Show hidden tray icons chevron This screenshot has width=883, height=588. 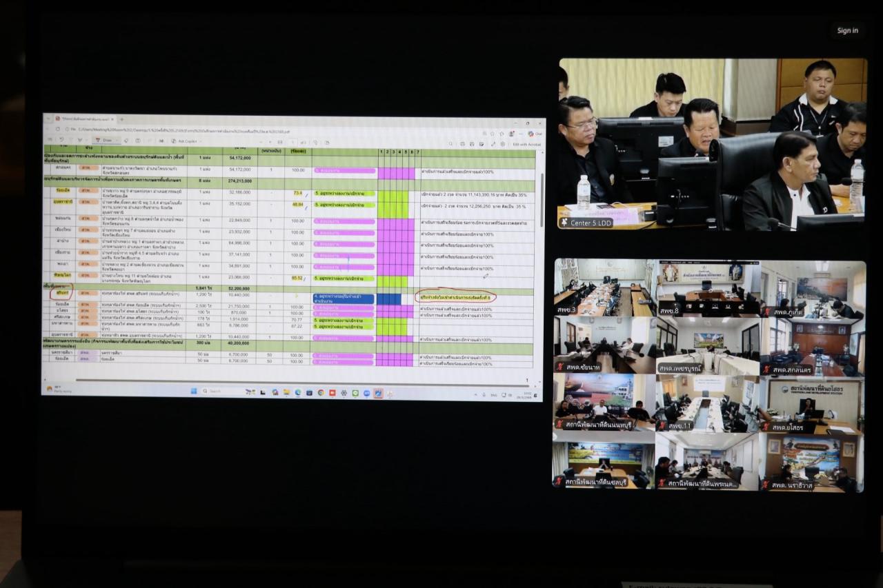476,395
